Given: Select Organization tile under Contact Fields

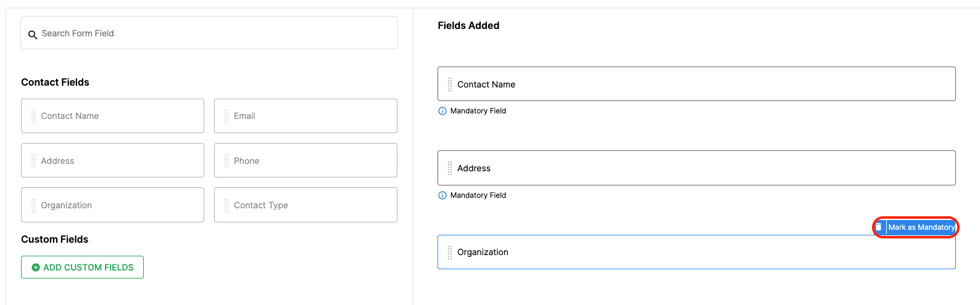Looking at the screenshot, I should [112, 205].
